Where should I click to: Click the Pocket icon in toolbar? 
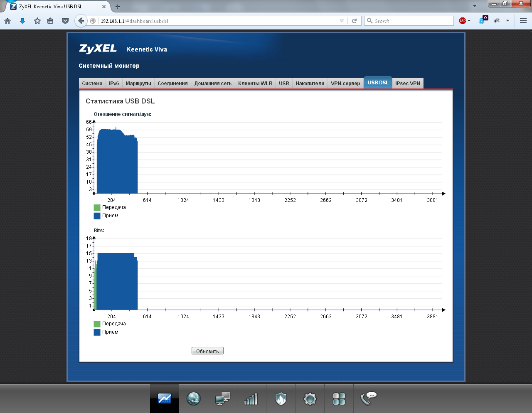point(65,21)
